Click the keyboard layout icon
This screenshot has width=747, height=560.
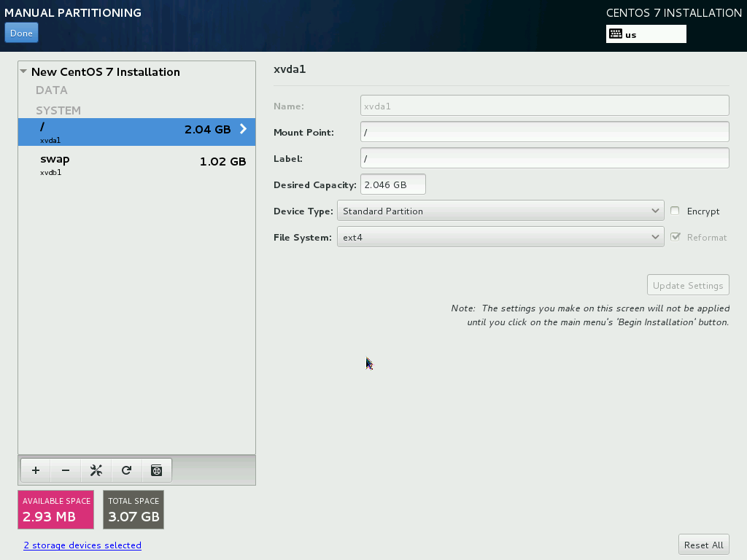tap(616, 34)
